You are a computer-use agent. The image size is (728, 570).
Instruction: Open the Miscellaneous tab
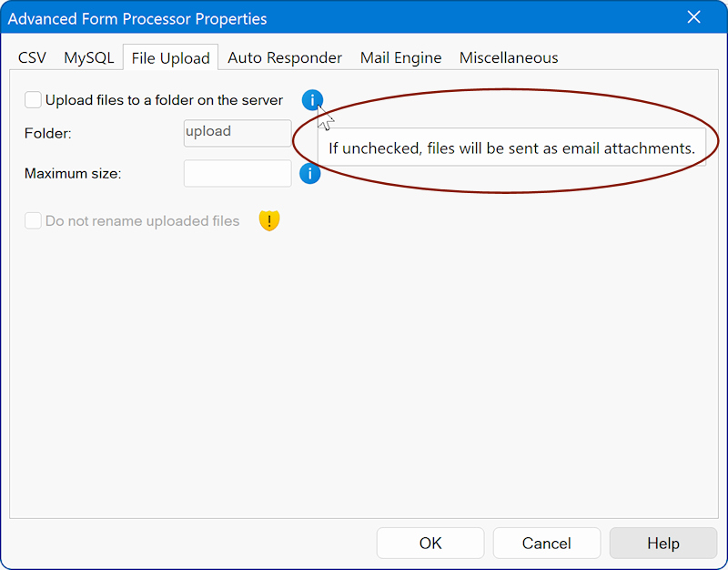tap(509, 57)
